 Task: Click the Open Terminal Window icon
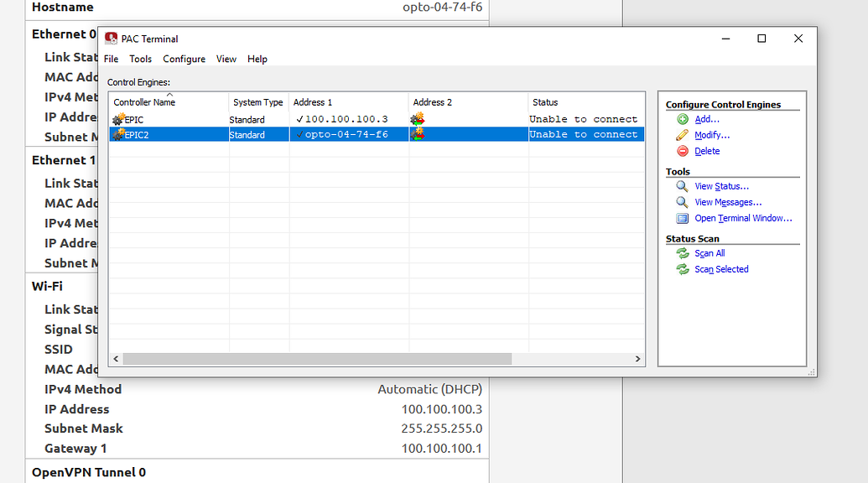682,218
